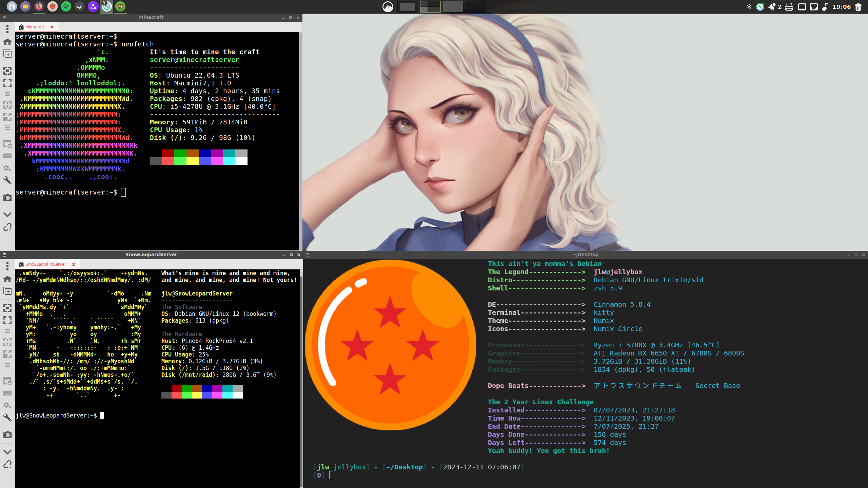Open the trash icon in the panel
Viewport: 868px width, 488px height.
click(858, 7)
